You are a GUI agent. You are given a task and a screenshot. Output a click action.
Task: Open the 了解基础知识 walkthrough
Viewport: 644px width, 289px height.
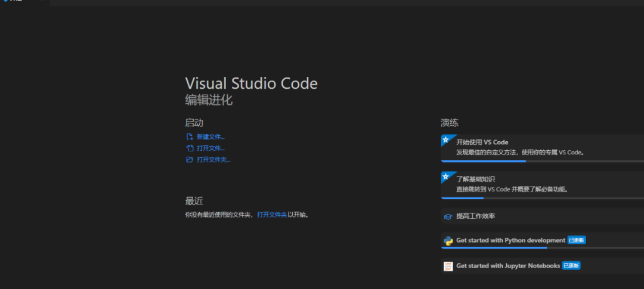pos(475,179)
